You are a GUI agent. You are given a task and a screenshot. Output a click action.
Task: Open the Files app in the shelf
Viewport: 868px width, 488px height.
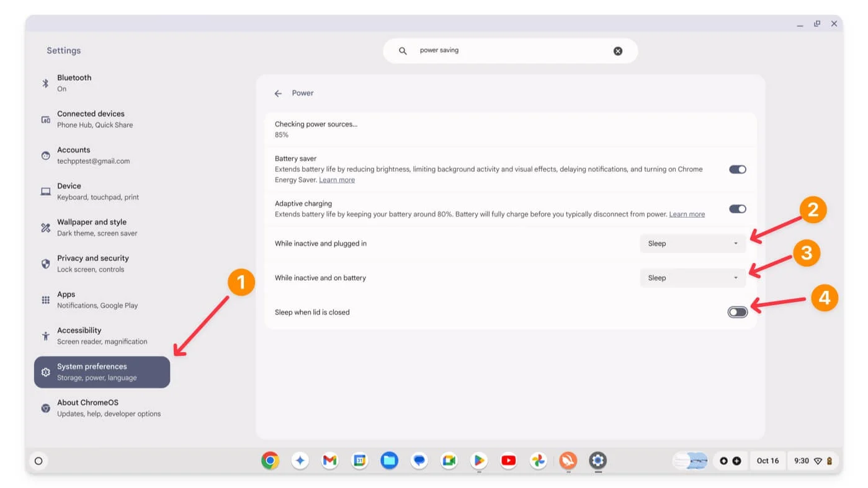click(389, 461)
